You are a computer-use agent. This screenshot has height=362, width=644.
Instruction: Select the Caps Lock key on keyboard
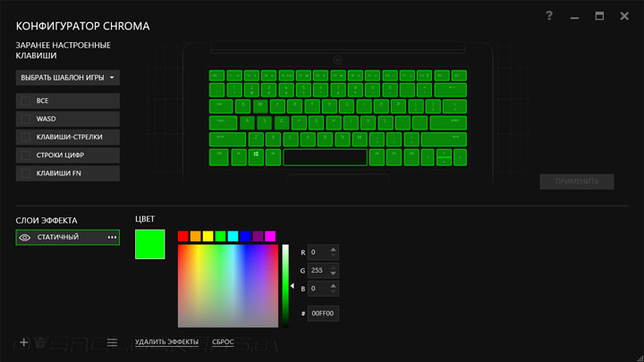click(223, 122)
